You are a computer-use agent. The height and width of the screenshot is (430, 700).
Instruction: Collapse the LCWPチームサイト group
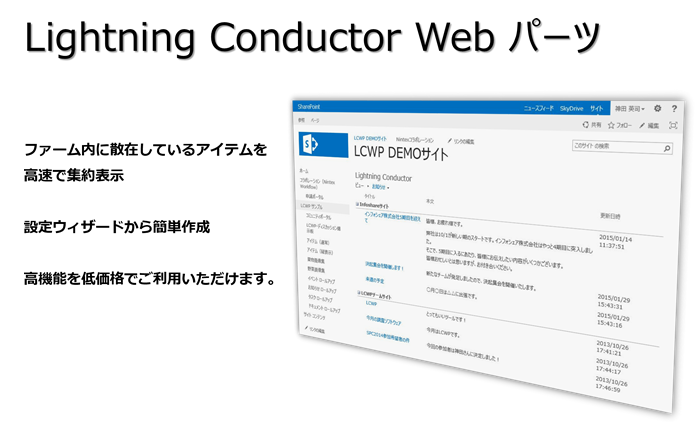click(358, 294)
